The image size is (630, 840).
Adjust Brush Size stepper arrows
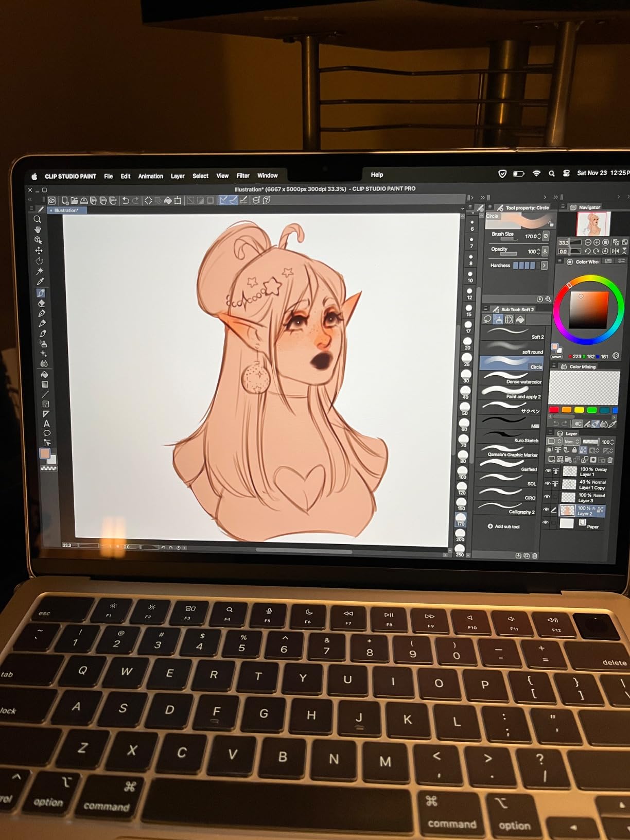click(x=539, y=236)
